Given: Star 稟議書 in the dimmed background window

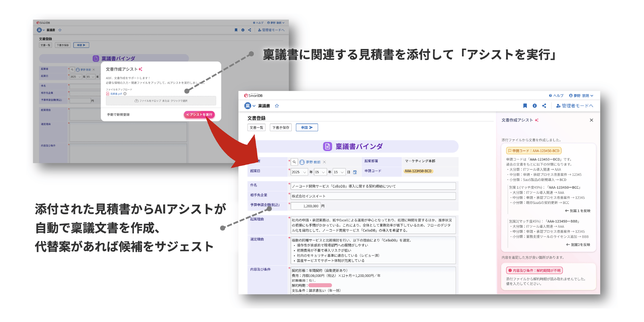Looking at the screenshot, I should [60, 30].
